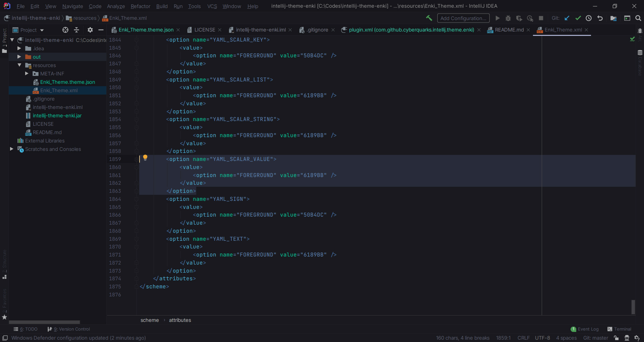Click the intention bulb on line 1859
This screenshot has height=342, width=644.
coord(145,157)
